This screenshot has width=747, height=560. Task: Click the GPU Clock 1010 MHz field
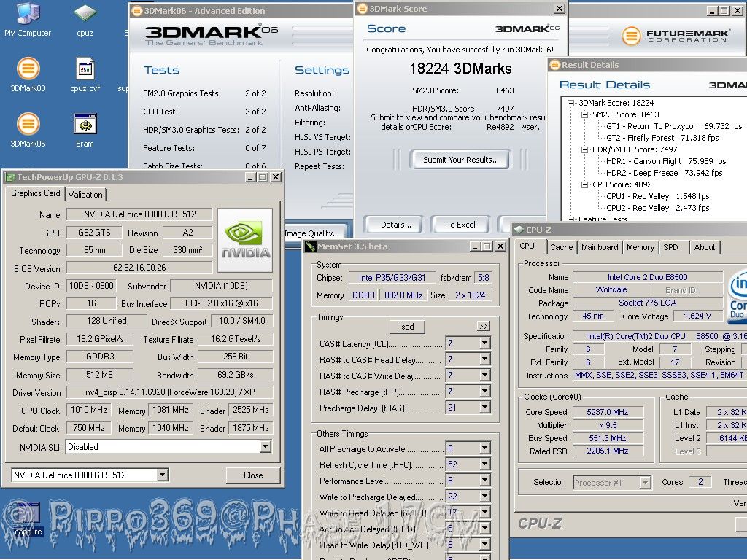point(88,410)
